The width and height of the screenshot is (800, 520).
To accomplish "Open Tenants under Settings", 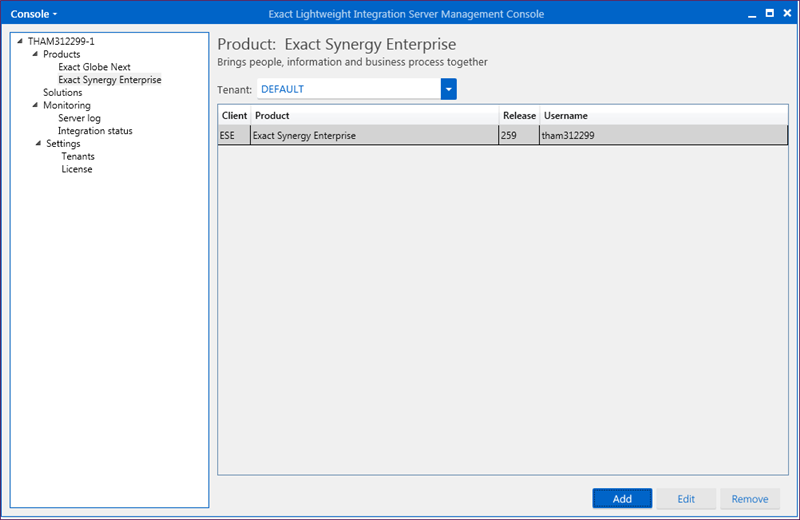I will (x=78, y=156).
